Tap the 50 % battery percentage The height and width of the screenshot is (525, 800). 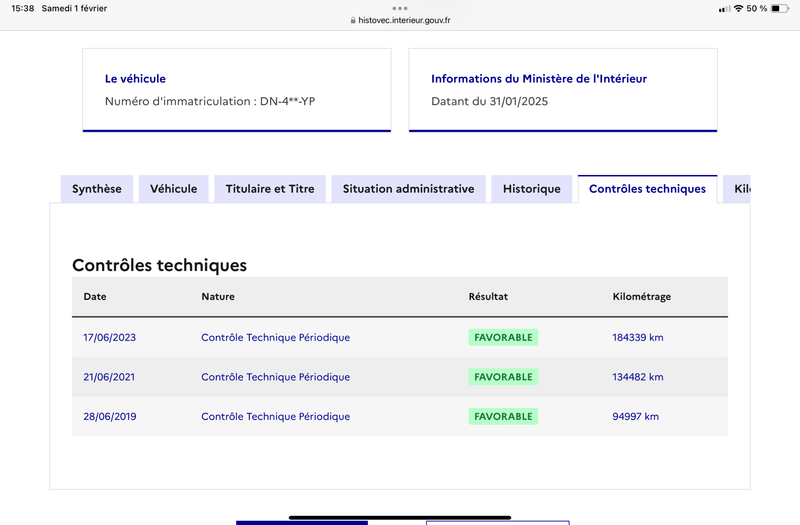pos(757,8)
